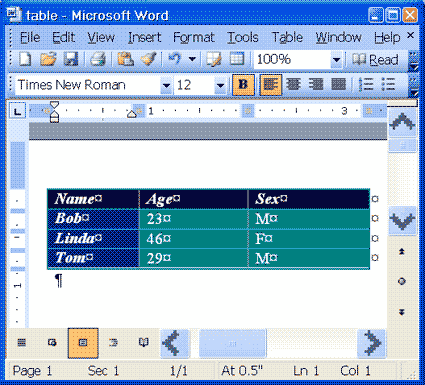Open the View menu
The image size is (425, 385).
coord(101,37)
